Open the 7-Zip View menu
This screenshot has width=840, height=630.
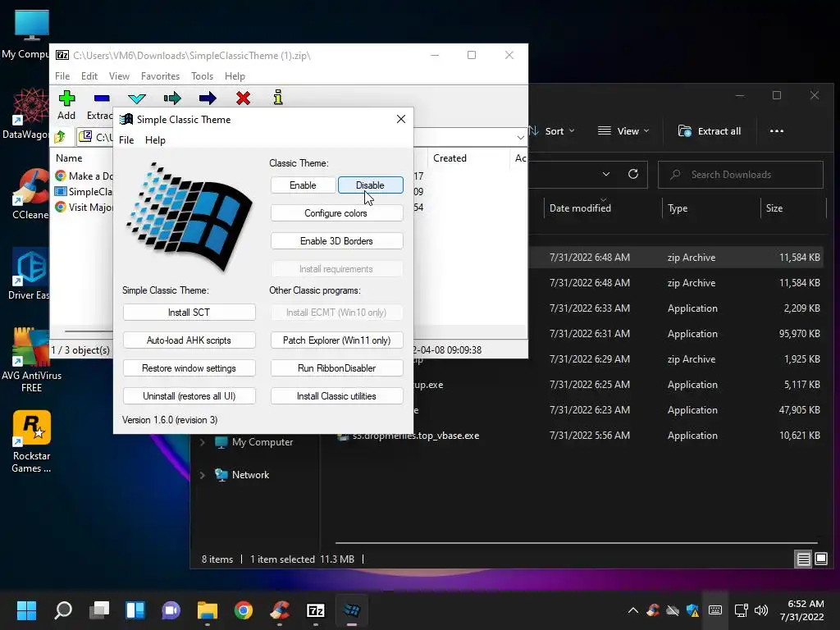(119, 76)
